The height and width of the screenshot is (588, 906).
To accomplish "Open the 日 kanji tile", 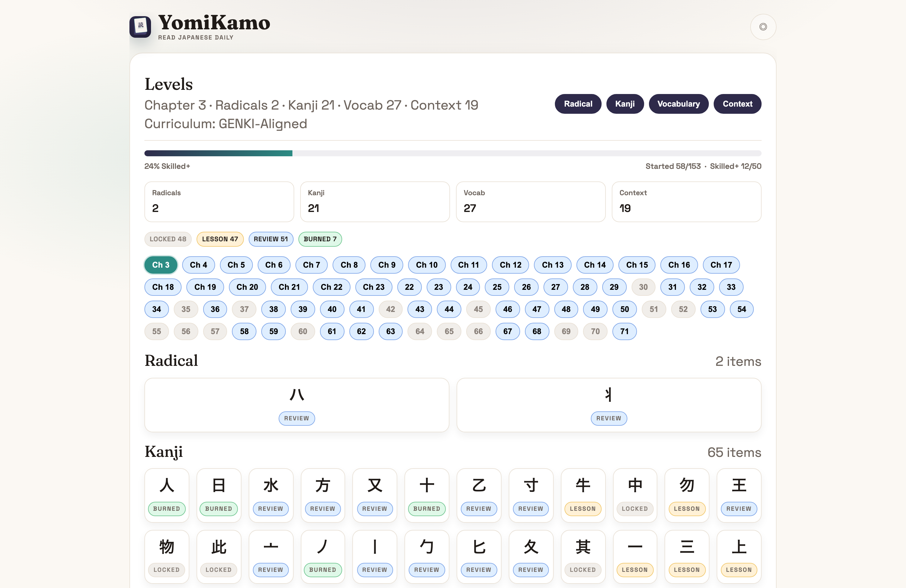I will coord(219,495).
